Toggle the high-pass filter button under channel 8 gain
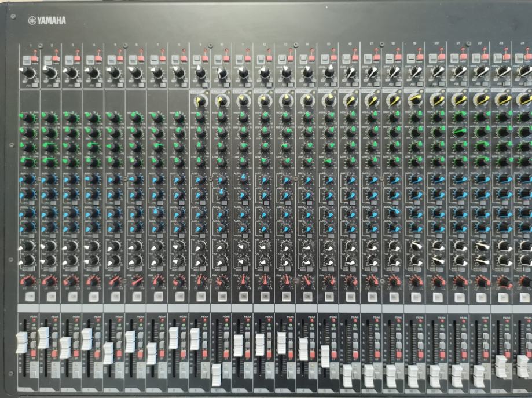The height and width of the screenshot is (398, 532). [x=184, y=84]
